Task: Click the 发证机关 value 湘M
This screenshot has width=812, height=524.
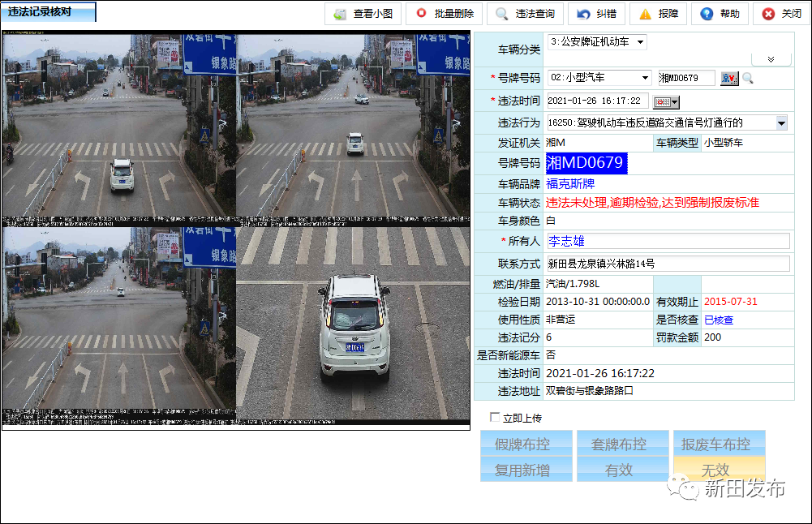Action: (x=556, y=143)
